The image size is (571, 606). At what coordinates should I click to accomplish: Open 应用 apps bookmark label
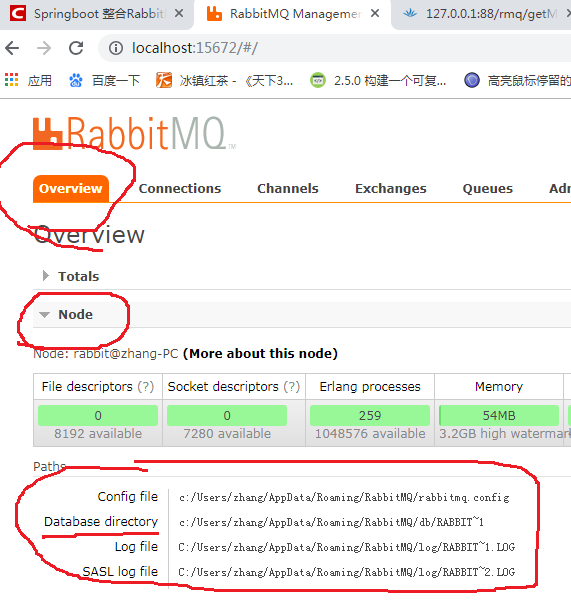pyautogui.click(x=39, y=80)
